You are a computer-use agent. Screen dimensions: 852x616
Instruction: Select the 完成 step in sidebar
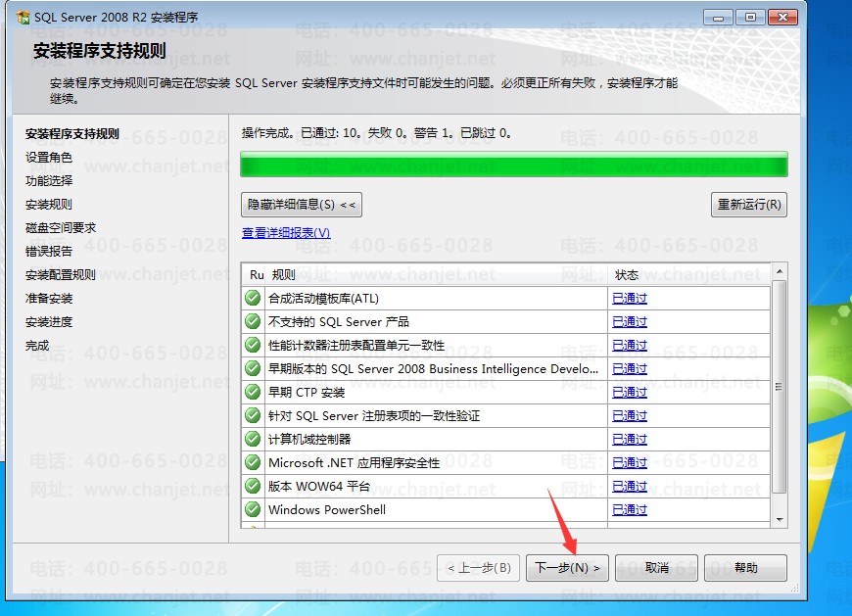click(x=37, y=346)
